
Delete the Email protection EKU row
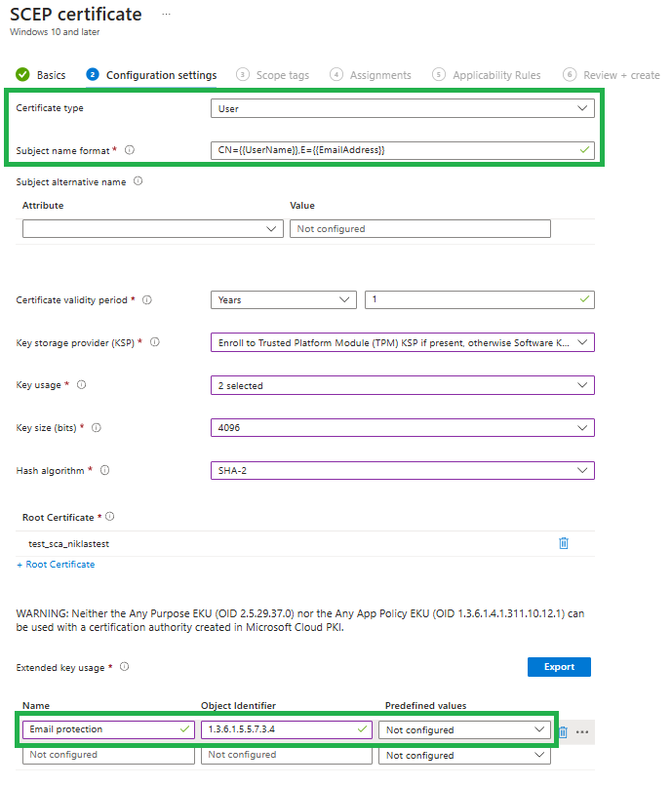coord(563,731)
